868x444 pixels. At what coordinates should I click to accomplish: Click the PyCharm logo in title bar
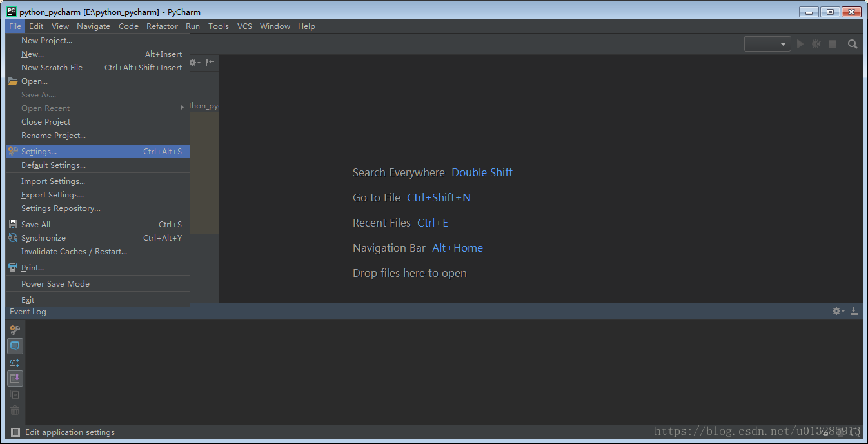click(x=12, y=12)
